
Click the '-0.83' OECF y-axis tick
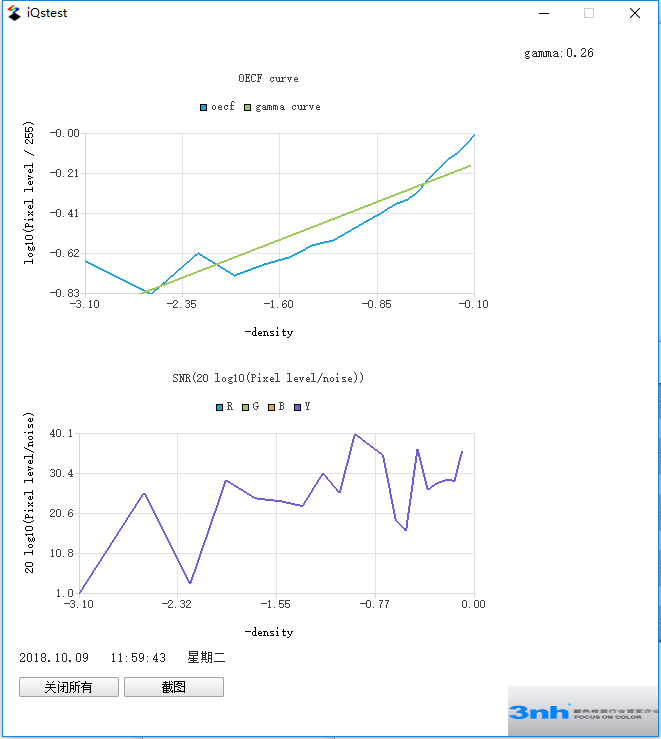pos(65,293)
